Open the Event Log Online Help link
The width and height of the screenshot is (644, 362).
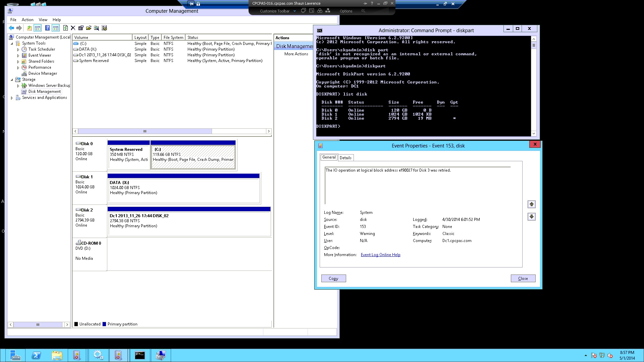click(380, 255)
